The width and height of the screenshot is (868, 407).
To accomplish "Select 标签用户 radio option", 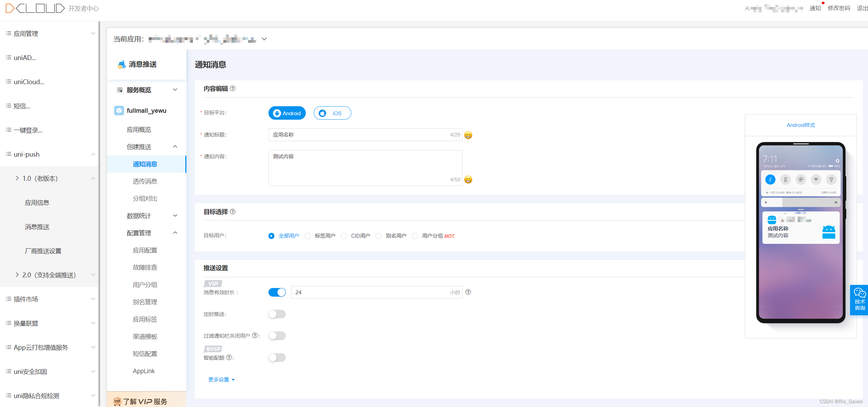I will tap(308, 236).
